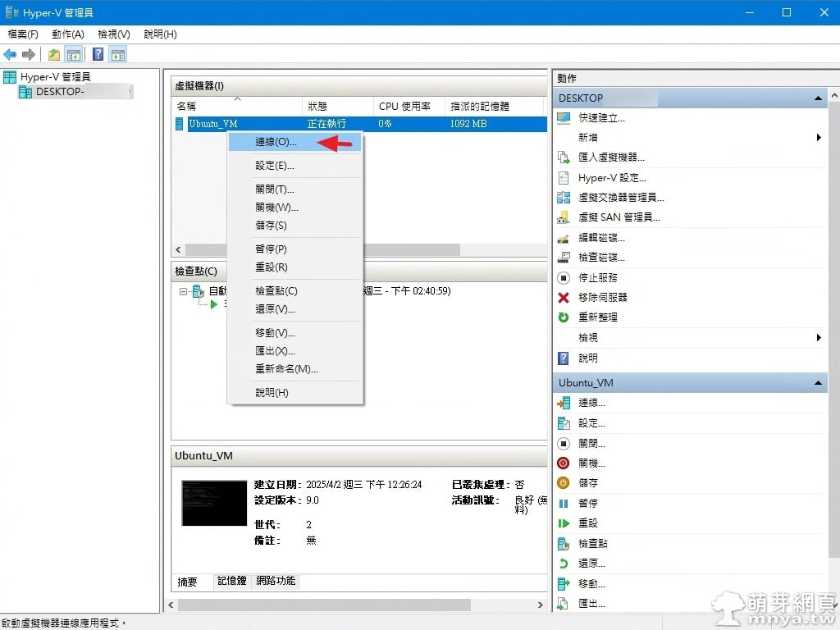Click the green Refresh (重新整理) icon
The height and width of the screenshot is (630, 840).
564,317
